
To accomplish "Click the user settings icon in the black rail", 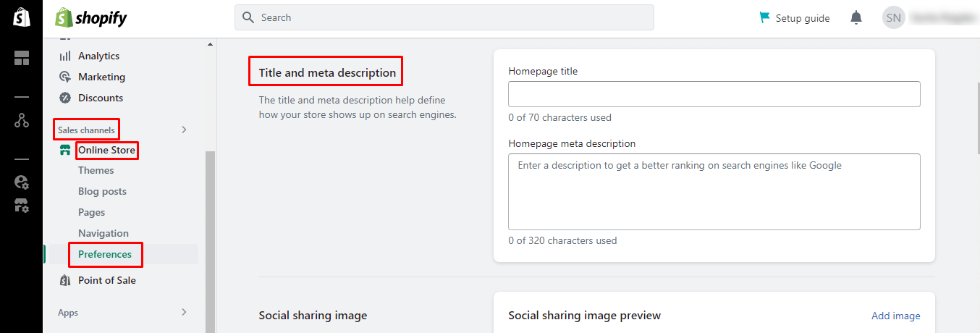I will [x=22, y=182].
